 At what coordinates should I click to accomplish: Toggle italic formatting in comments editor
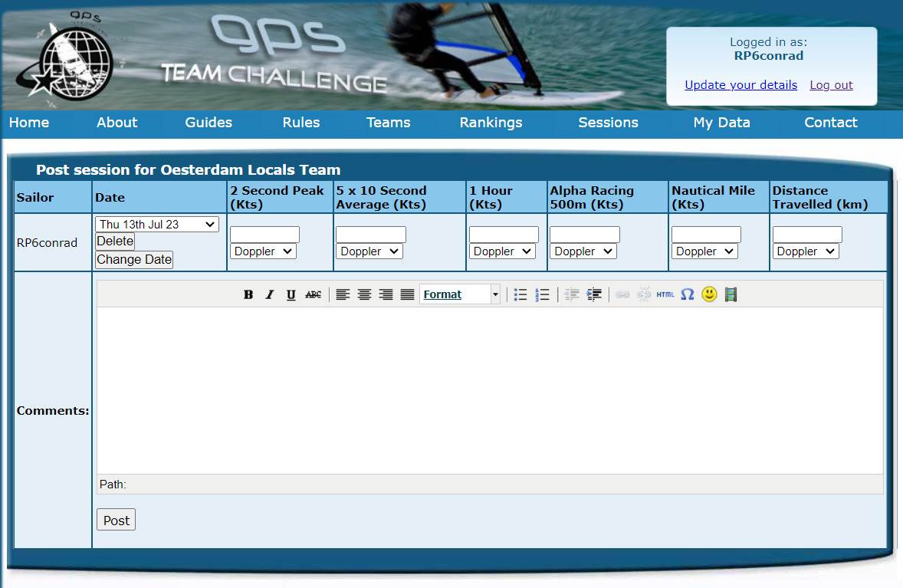pos(270,295)
